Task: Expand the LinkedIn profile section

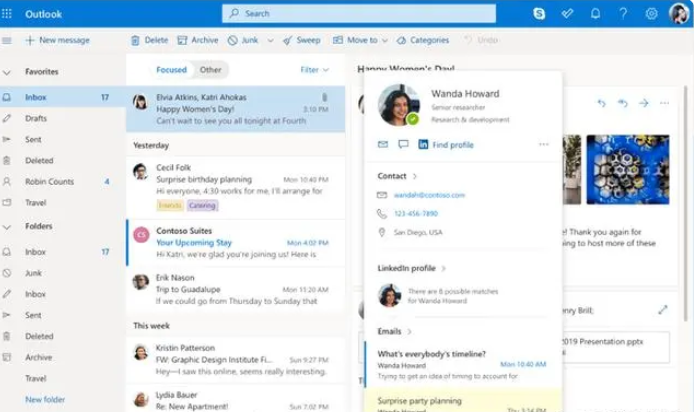Action: pos(411,268)
